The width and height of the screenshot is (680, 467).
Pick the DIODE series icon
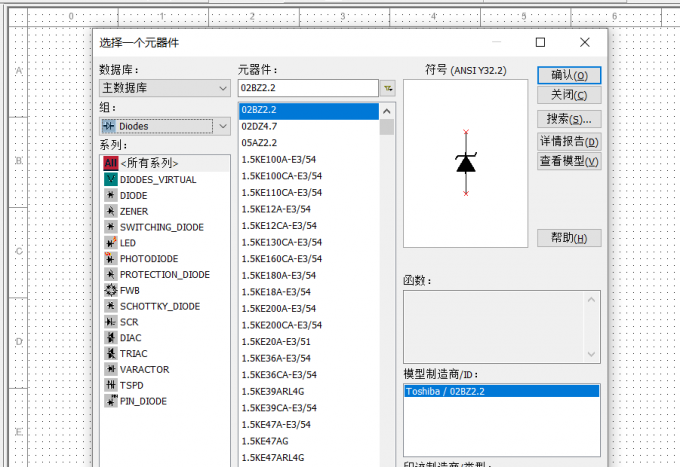tap(111, 195)
